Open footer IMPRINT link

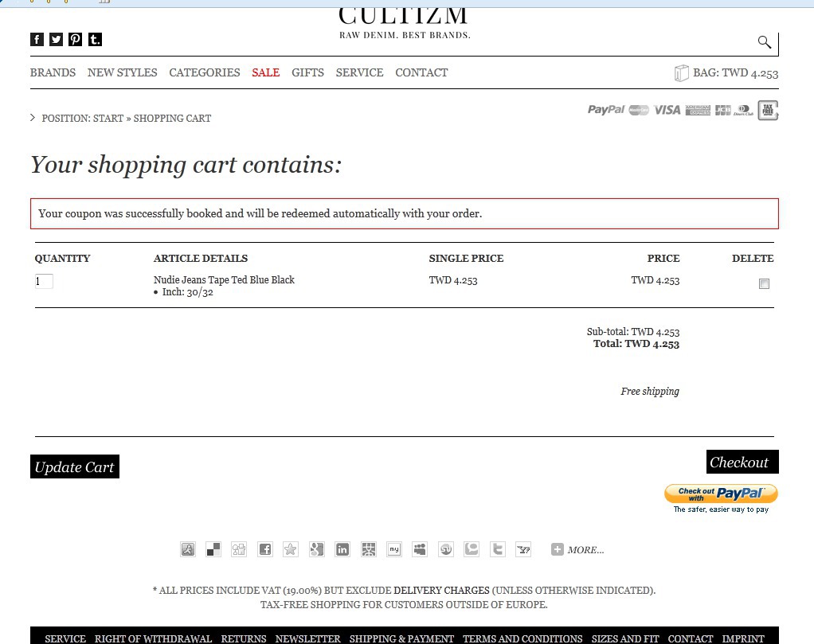tap(743, 638)
